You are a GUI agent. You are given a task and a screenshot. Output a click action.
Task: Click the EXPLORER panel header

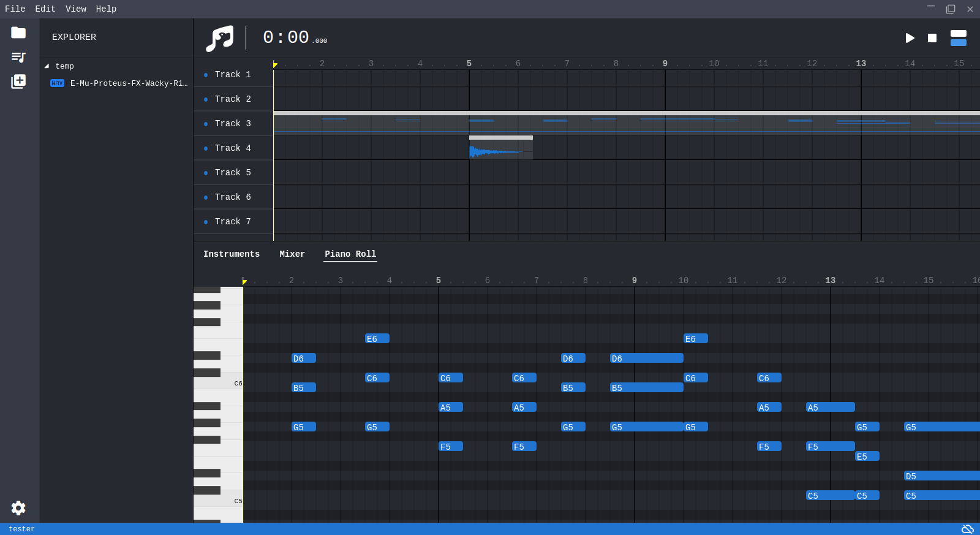(74, 37)
